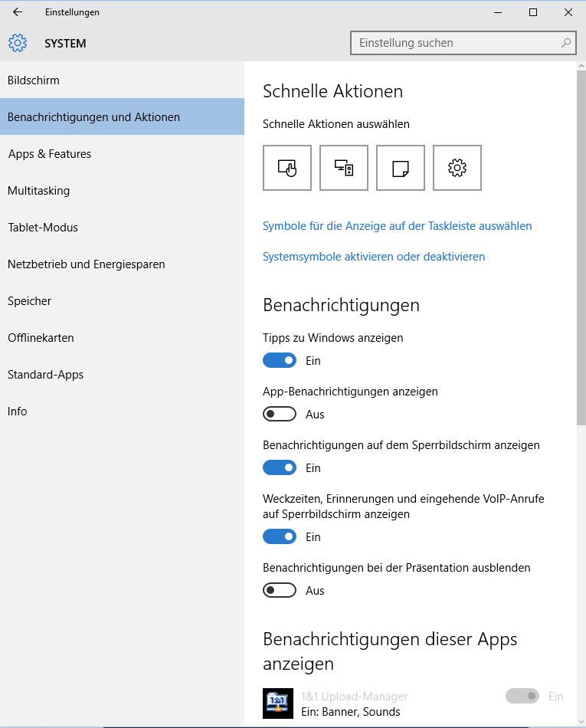This screenshot has width=586, height=728.
Task: Click the Schnelle Aktionen heading
Action: (x=332, y=91)
